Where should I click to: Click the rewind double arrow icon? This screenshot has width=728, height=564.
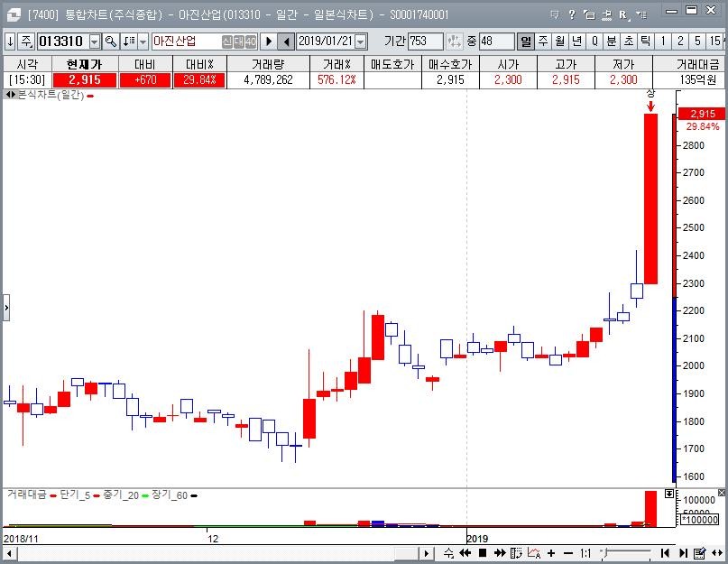(x=465, y=552)
